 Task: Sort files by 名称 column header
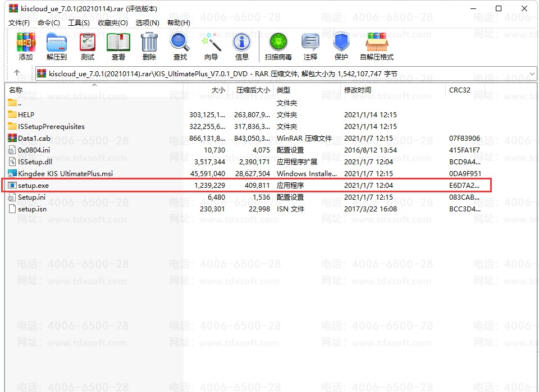[16, 90]
